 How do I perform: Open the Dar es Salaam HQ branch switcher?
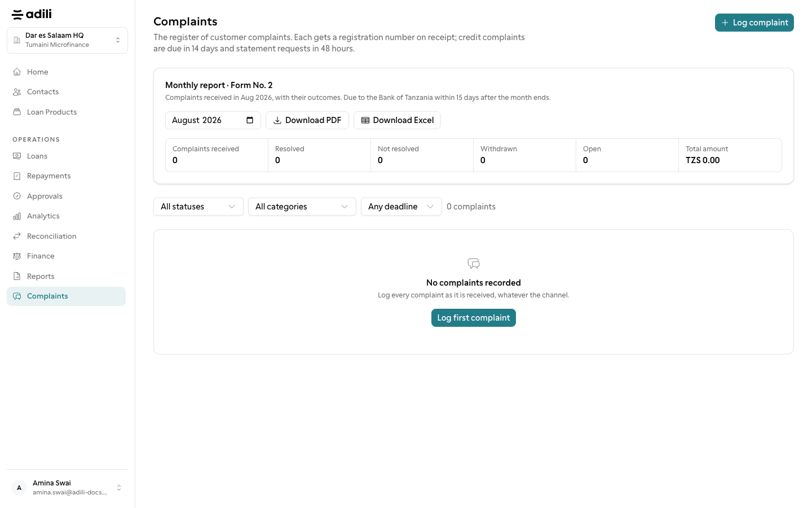pyautogui.click(x=67, y=40)
